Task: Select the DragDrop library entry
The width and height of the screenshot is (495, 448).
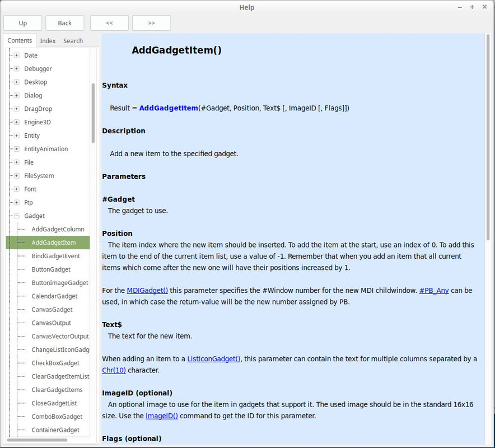Action: 38,109
